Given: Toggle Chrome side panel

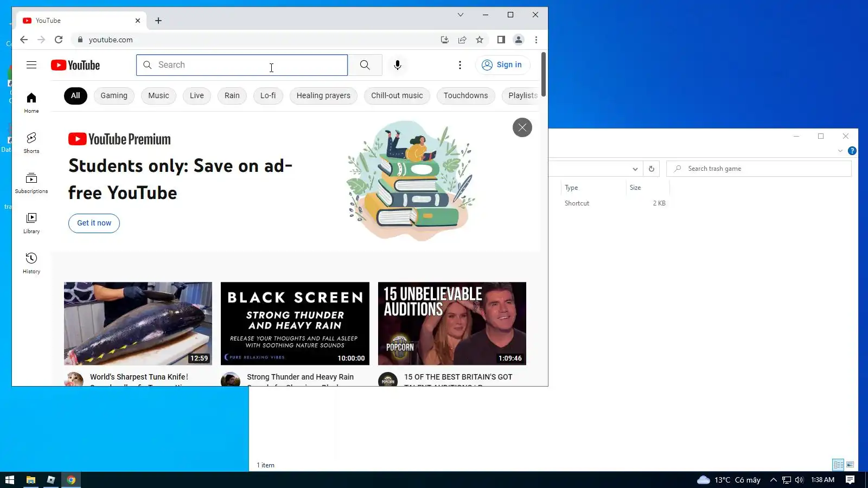Looking at the screenshot, I should tap(501, 40).
